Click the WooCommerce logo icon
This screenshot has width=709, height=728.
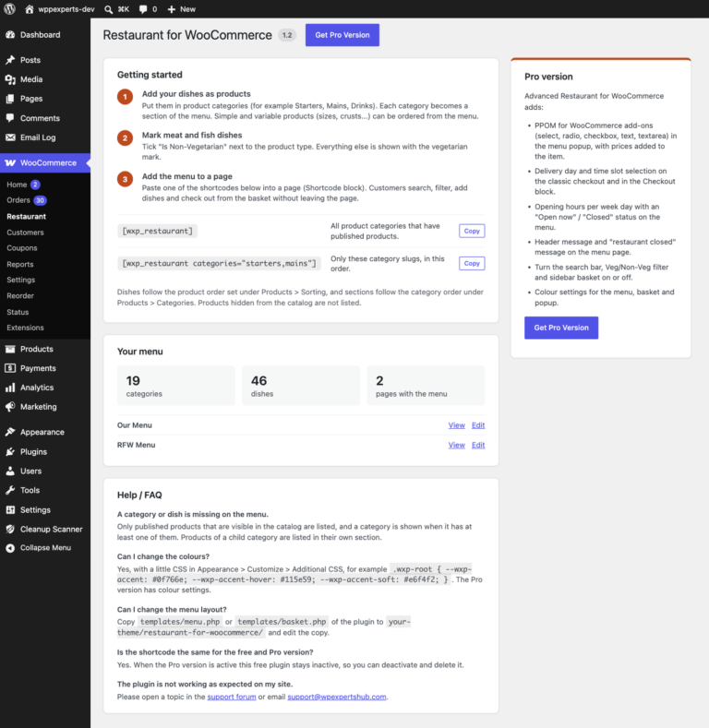[x=10, y=163]
